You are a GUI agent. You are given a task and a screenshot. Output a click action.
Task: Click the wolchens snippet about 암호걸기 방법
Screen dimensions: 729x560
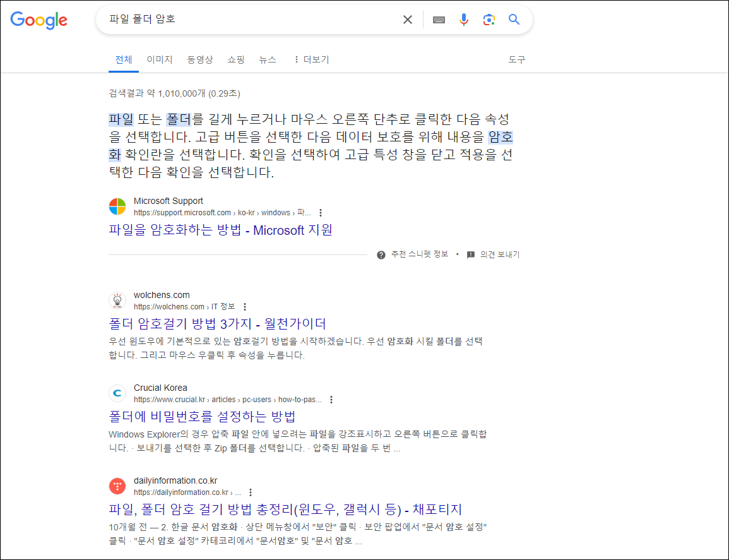pos(295,349)
